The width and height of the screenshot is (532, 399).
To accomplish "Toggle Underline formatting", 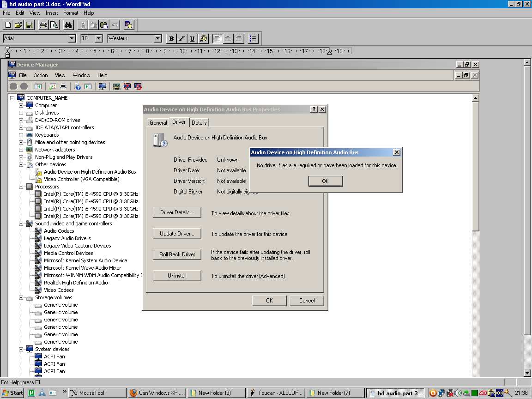I will (193, 38).
